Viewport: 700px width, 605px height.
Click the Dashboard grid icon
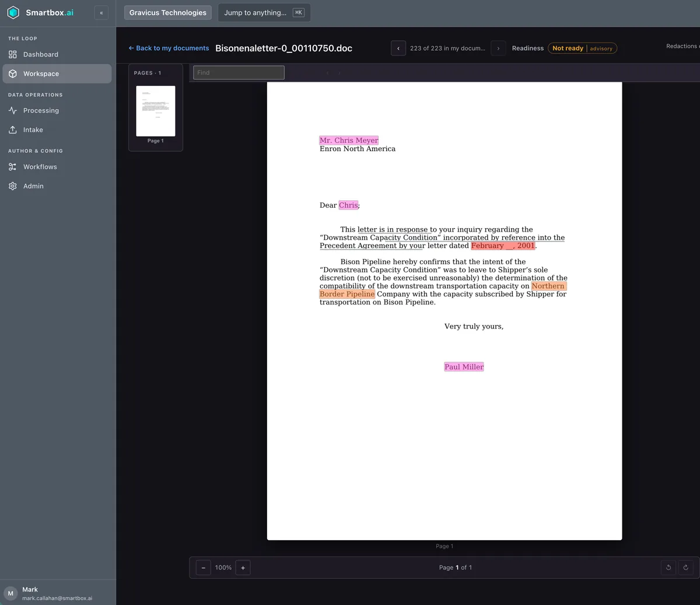click(13, 54)
